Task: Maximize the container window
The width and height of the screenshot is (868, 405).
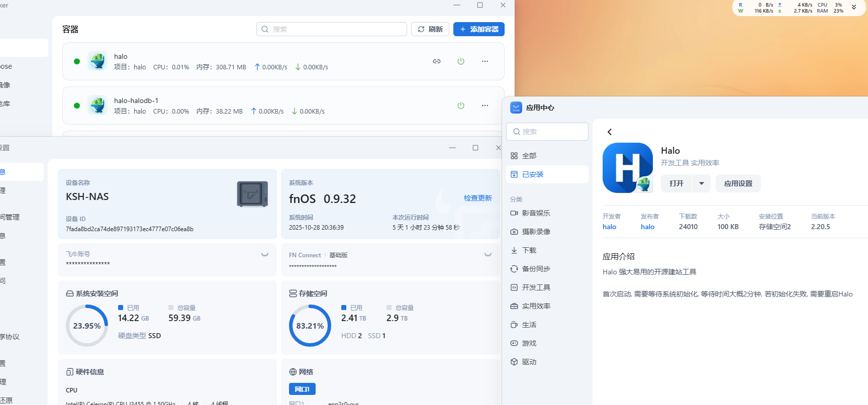Action: (x=480, y=5)
